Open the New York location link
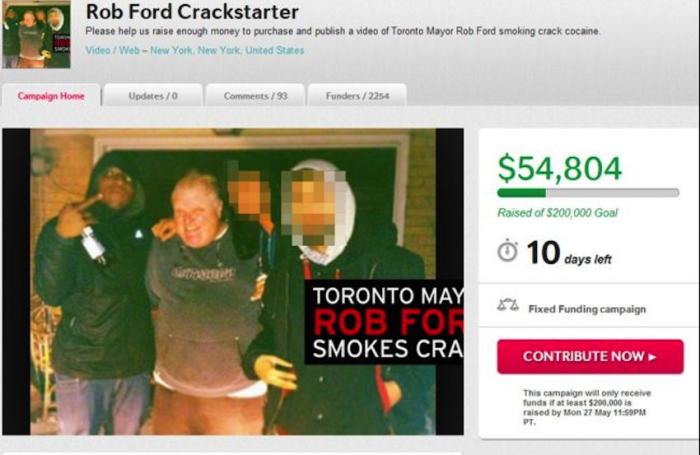The height and width of the screenshot is (455, 700). click(227, 50)
